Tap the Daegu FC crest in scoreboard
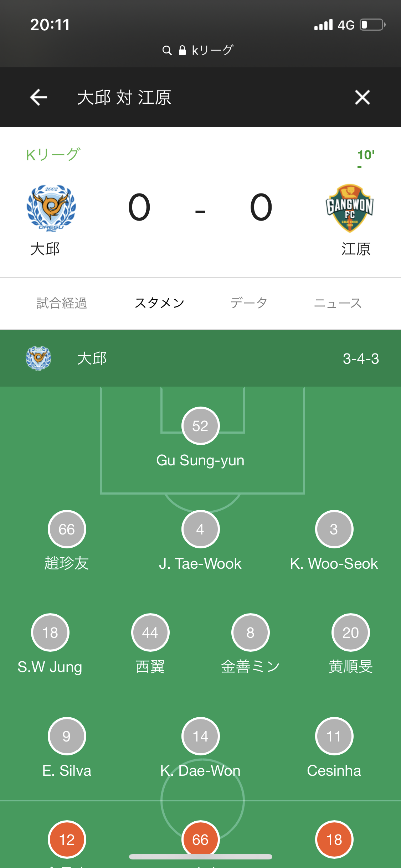The height and width of the screenshot is (868, 401). point(51,208)
